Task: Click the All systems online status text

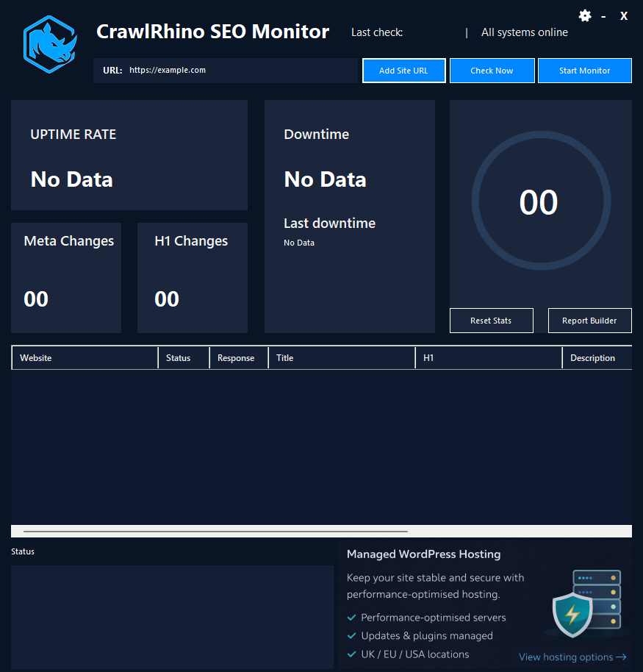Action: coord(524,32)
